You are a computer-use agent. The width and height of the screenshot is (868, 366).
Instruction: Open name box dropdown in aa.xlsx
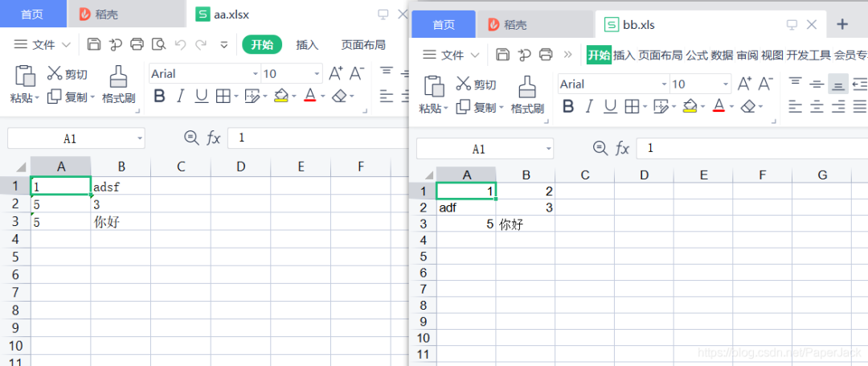pyautogui.click(x=140, y=138)
